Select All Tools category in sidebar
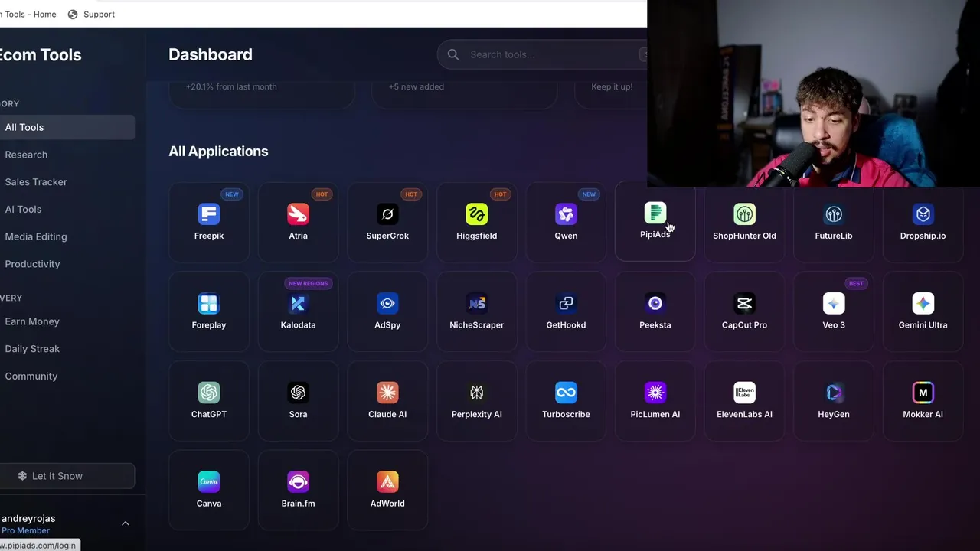Image resolution: width=980 pixels, height=551 pixels. coord(66,127)
